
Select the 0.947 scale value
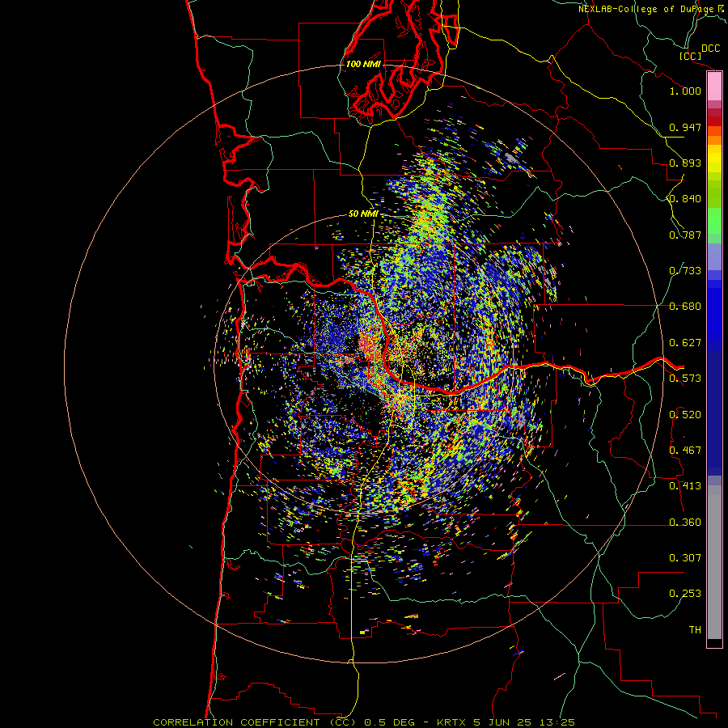click(x=685, y=127)
